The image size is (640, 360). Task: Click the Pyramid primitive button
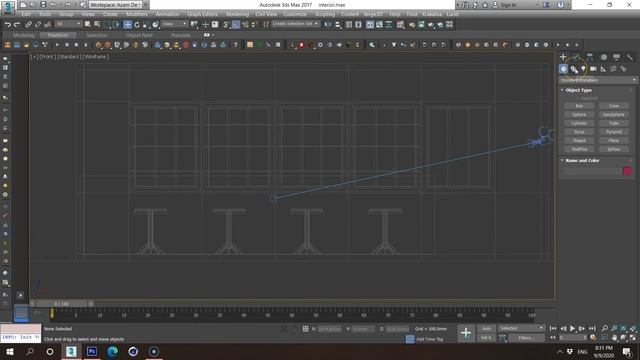[613, 132]
